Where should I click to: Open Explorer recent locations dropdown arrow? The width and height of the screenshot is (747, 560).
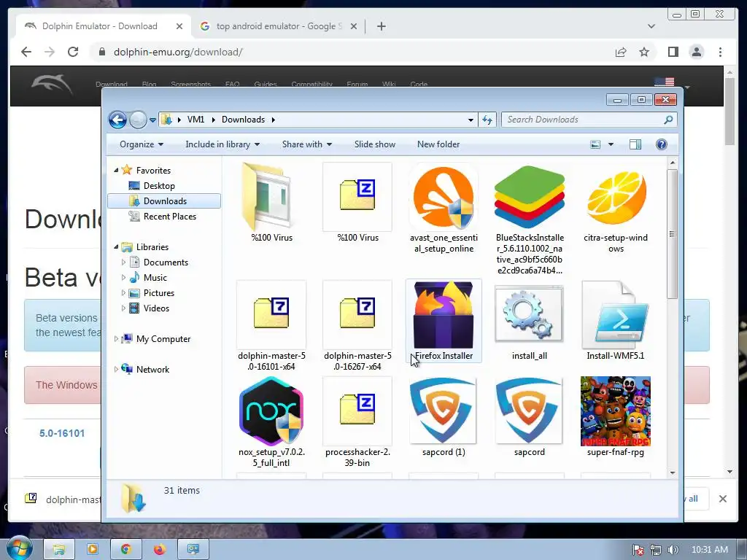152,120
